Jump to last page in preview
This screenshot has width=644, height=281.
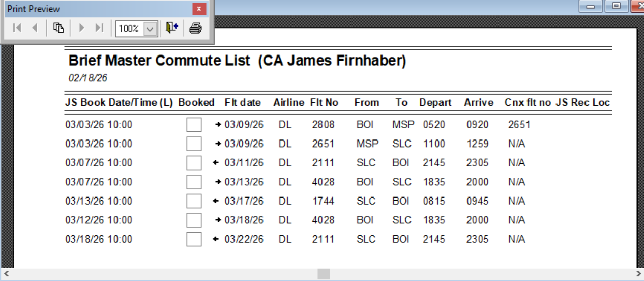tap(99, 28)
